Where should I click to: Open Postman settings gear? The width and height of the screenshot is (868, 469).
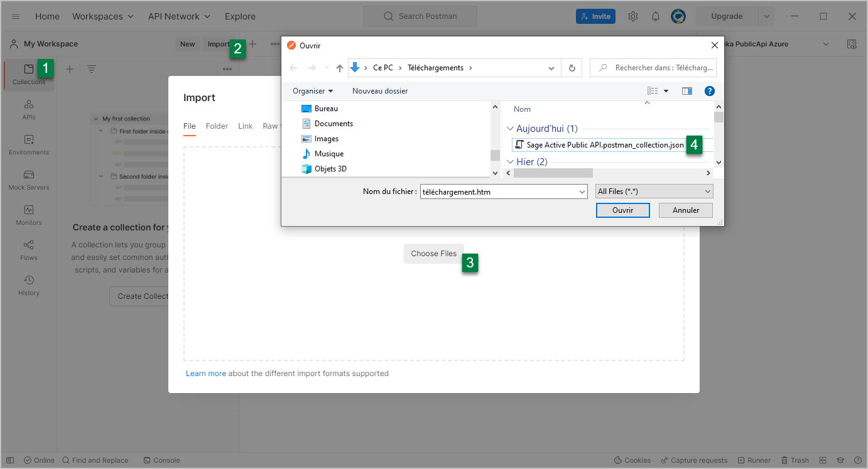click(633, 16)
